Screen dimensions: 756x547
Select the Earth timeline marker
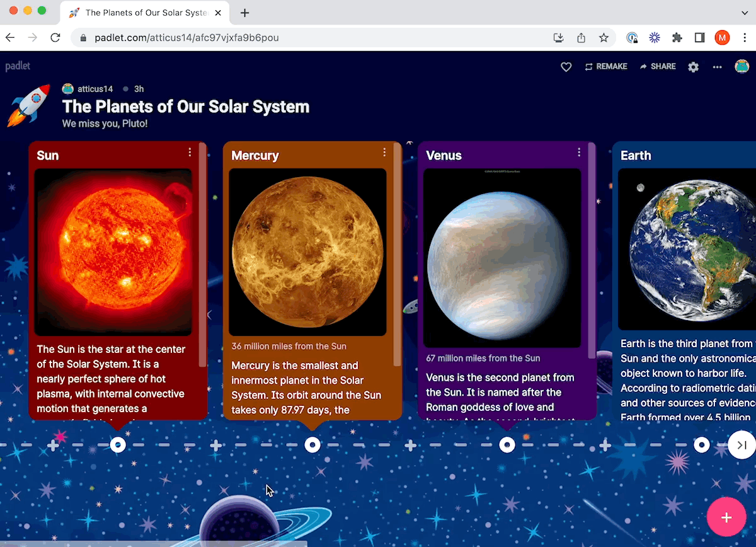pyautogui.click(x=702, y=446)
